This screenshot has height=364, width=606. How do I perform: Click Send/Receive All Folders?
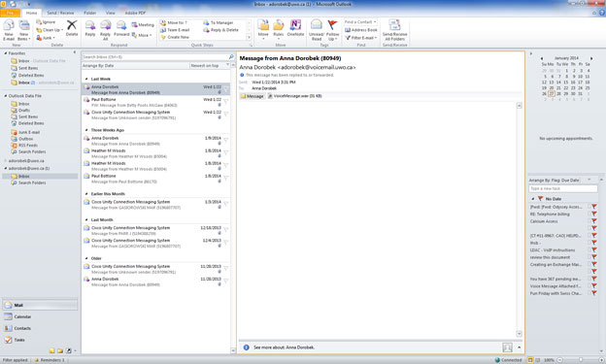pos(394,30)
